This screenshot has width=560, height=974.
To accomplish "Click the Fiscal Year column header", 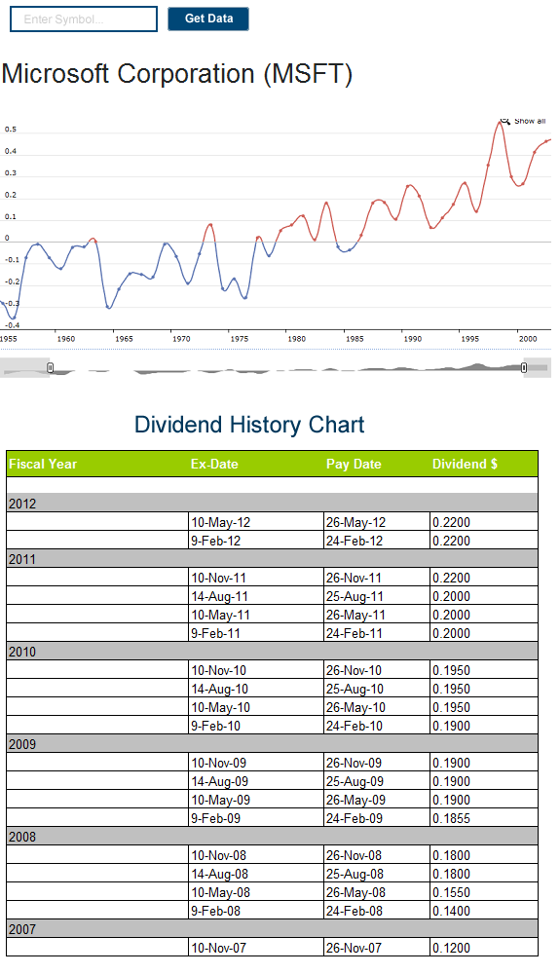I will coord(43,464).
